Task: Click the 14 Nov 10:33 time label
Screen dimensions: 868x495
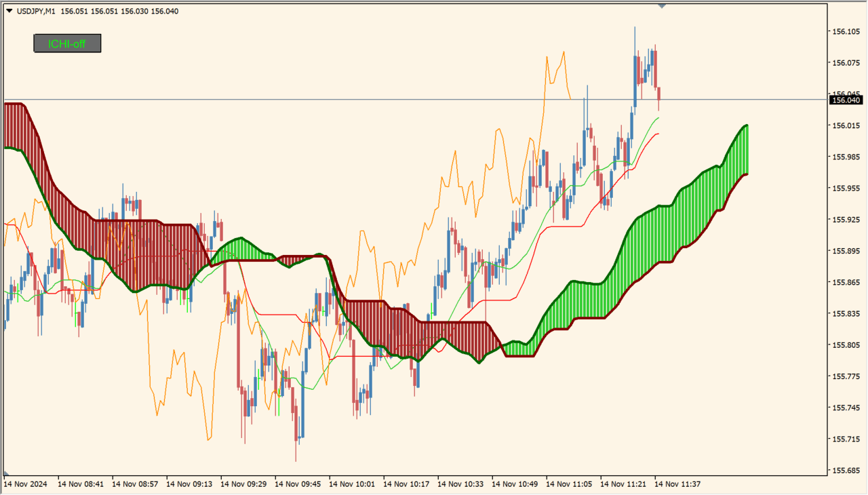Action: click(x=460, y=484)
